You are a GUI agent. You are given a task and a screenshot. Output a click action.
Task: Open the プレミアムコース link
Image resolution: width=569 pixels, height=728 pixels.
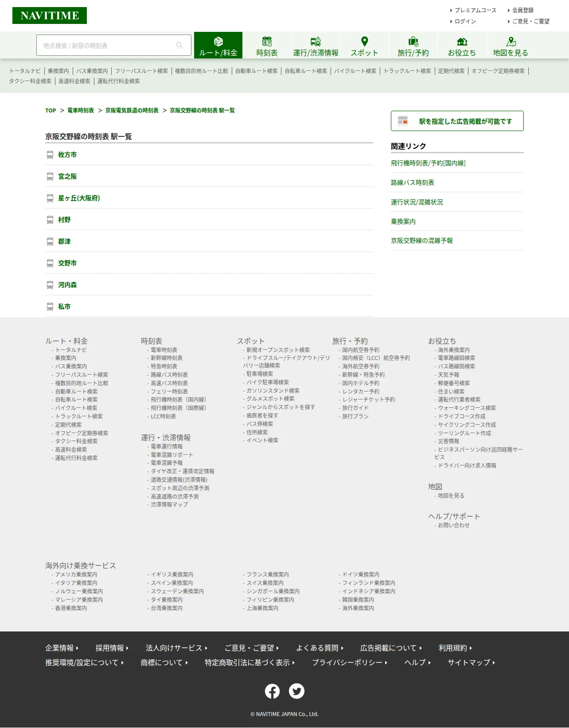(x=475, y=10)
